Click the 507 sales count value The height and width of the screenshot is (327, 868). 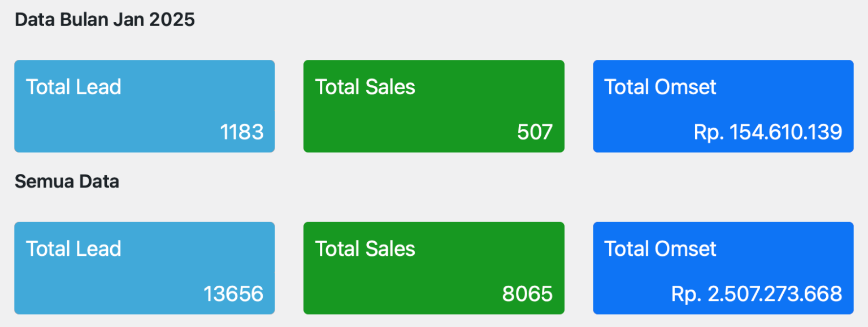coord(535,132)
